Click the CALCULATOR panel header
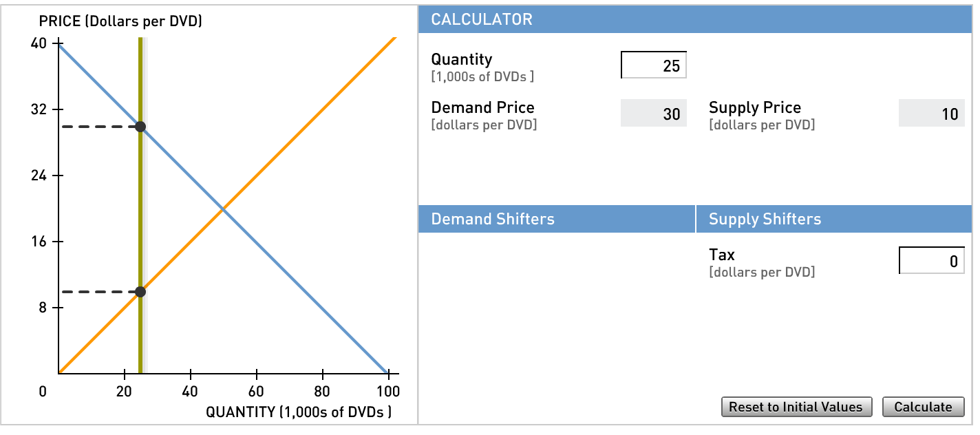Image resolution: width=980 pixels, height=435 pixels. coord(482,19)
